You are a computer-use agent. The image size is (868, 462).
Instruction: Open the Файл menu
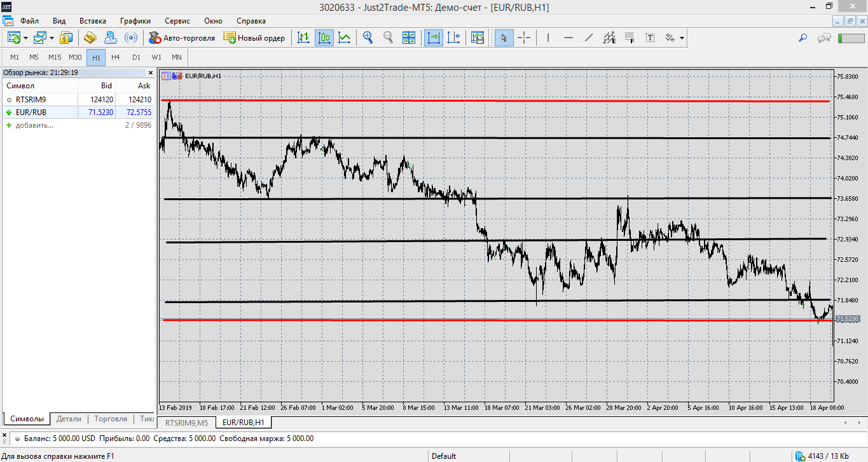click(29, 20)
